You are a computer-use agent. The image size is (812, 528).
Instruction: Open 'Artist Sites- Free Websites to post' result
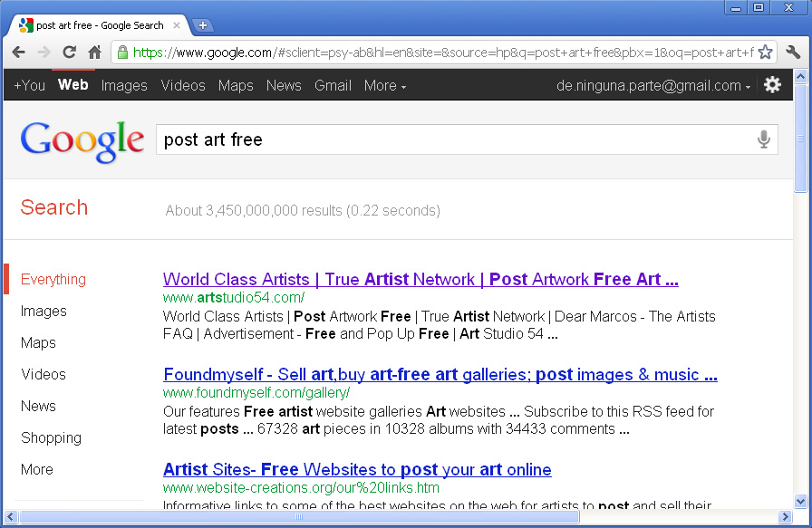coord(357,469)
